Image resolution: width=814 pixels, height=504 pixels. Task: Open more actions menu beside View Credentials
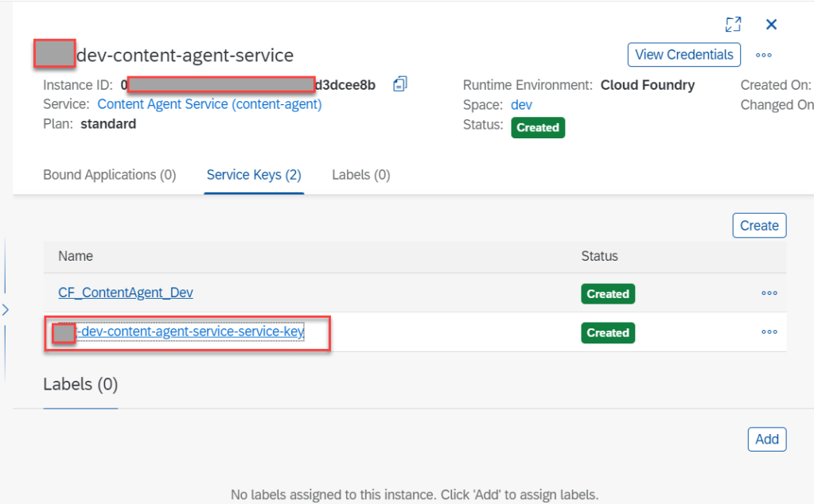pos(764,56)
